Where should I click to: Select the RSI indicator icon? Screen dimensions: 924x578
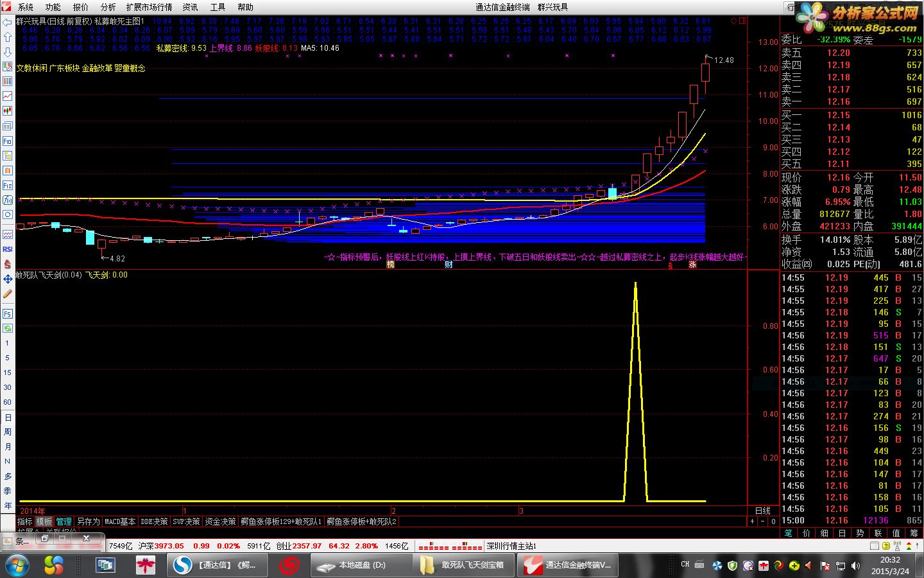(x=8, y=249)
